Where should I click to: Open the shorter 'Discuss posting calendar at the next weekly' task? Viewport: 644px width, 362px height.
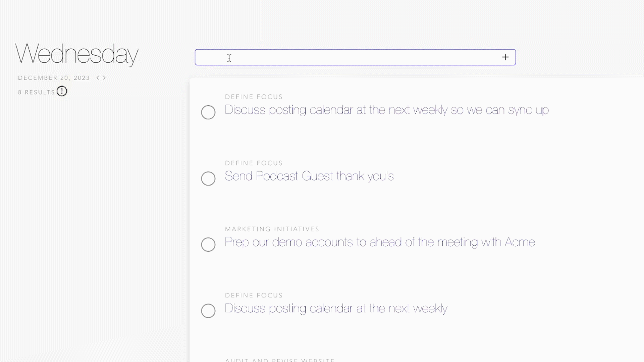tap(336, 308)
